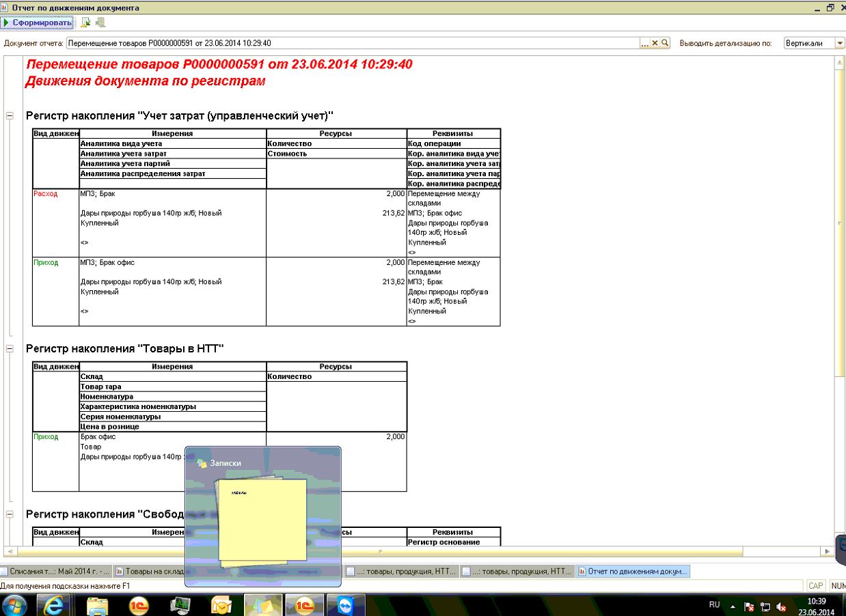The image size is (846, 616).
Task: Click the ellipsis select button in document field
Action: [644, 43]
